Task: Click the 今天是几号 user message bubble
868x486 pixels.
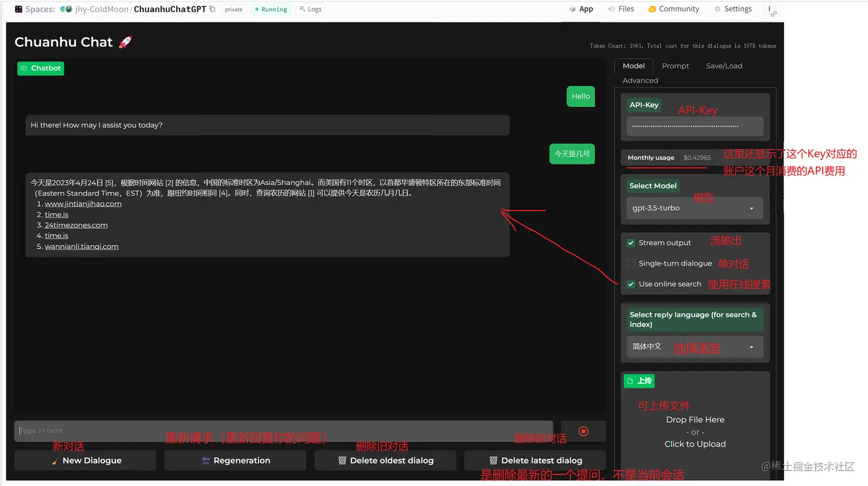Action: (572, 154)
